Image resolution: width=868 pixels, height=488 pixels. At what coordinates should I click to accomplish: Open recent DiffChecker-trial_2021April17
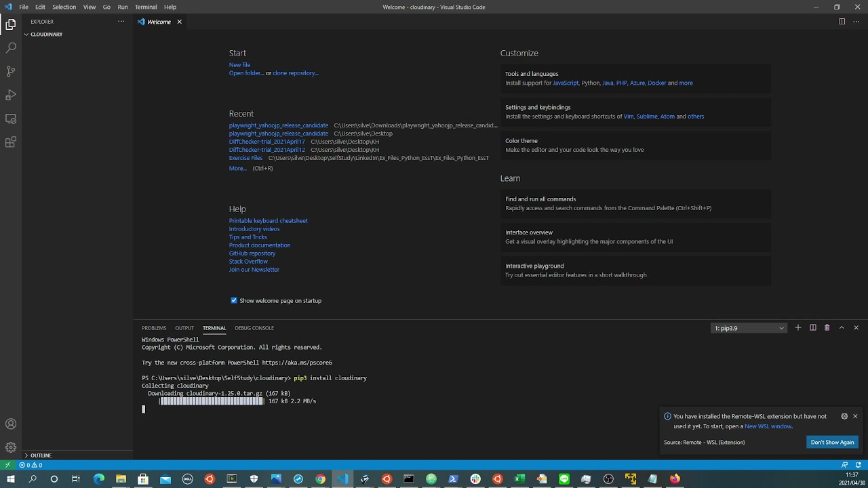267,142
